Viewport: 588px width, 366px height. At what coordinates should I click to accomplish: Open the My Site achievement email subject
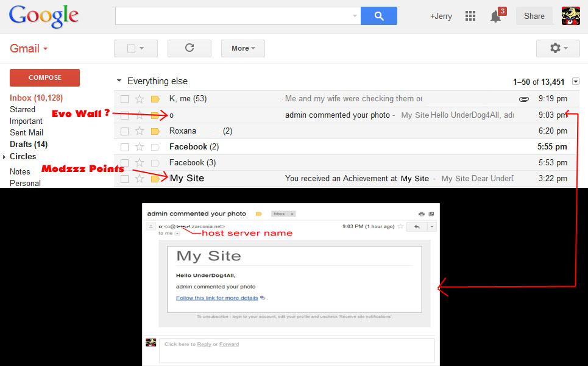[356, 179]
